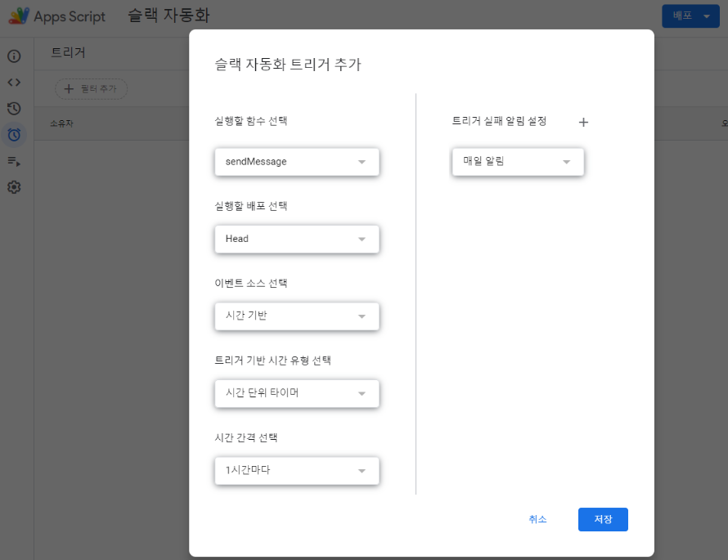Open the 1시간마다 interval dropdown
Screen dimensions: 728x560
(x=297, y=471)
